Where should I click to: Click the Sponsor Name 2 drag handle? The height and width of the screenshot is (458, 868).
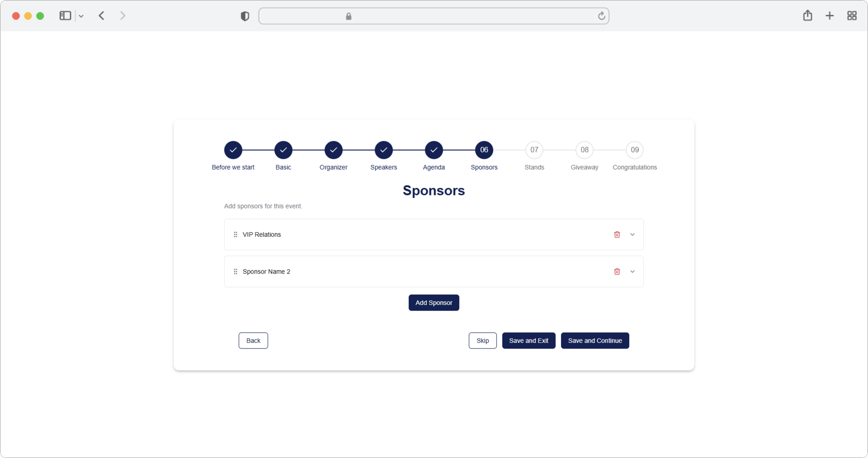tap(235, 272)
